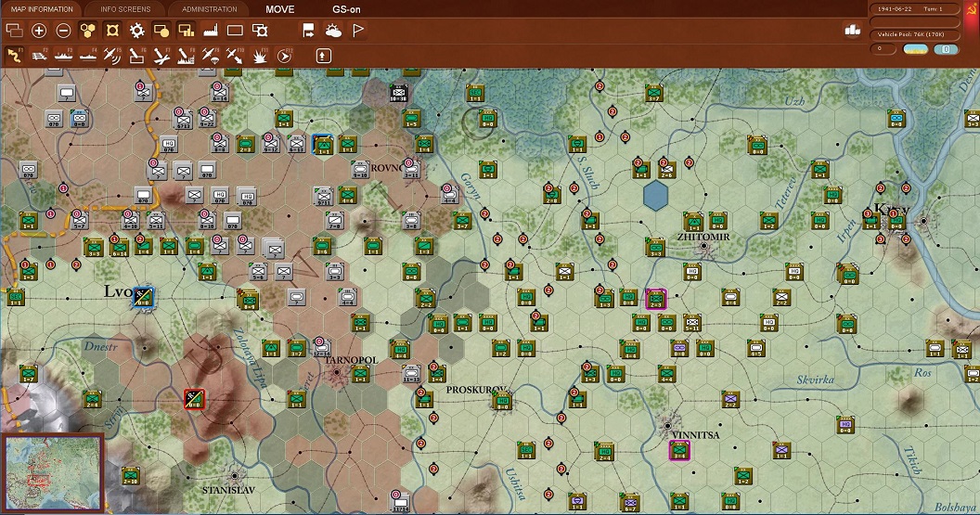The image size is (980, 515).
Task: Toggle the rectangle-with-hex-marker icon
Action: point(259,30)
